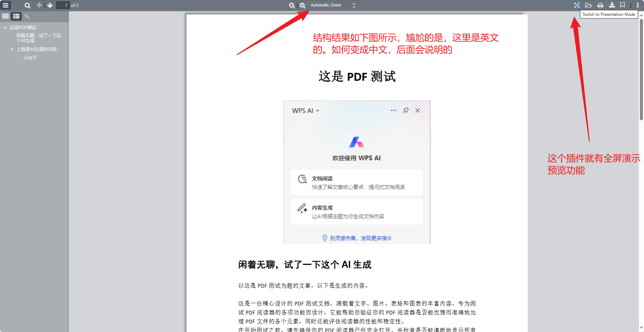Jump to outline item 闲着无聊，试了一下这个AI生成

point(39,38)
